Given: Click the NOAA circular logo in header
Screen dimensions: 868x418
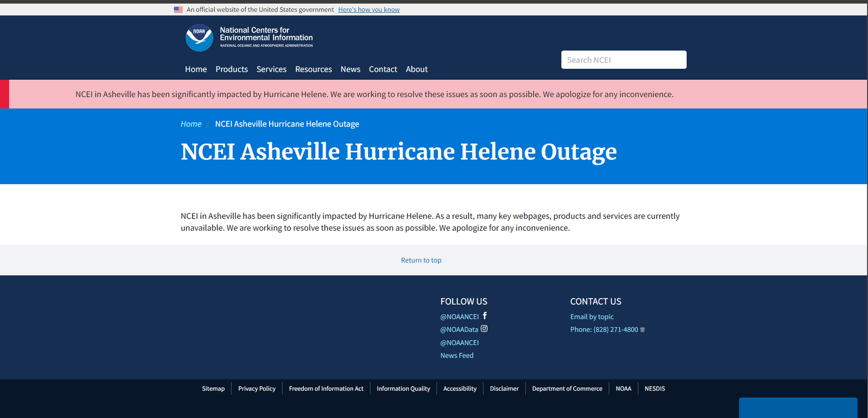Looking at the screenshot, I should pos(199,38).
